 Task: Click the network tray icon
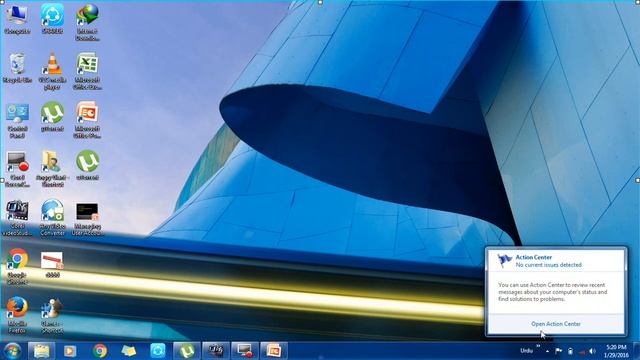click(582, 351)
